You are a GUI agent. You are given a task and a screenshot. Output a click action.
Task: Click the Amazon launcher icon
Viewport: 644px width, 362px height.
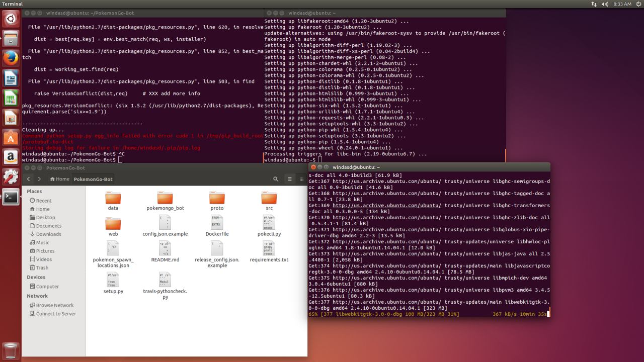point(11,157)
